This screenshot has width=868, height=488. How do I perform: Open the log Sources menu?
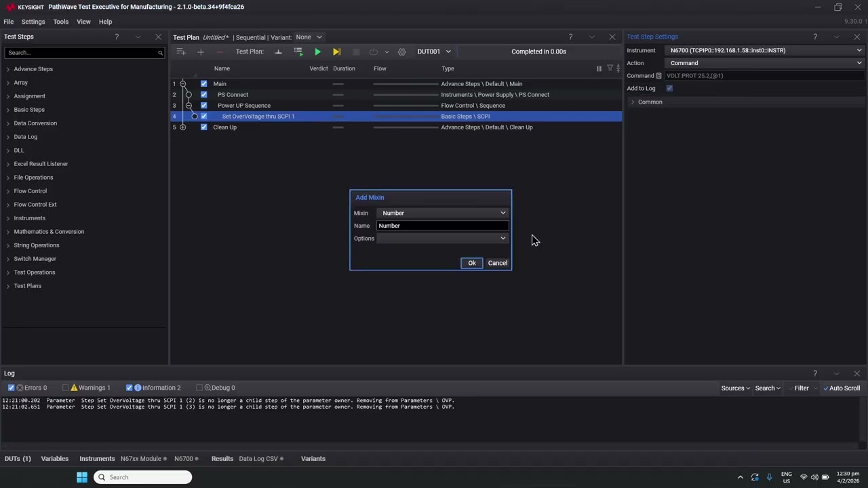pyautogui.click(x=735, y=388)
